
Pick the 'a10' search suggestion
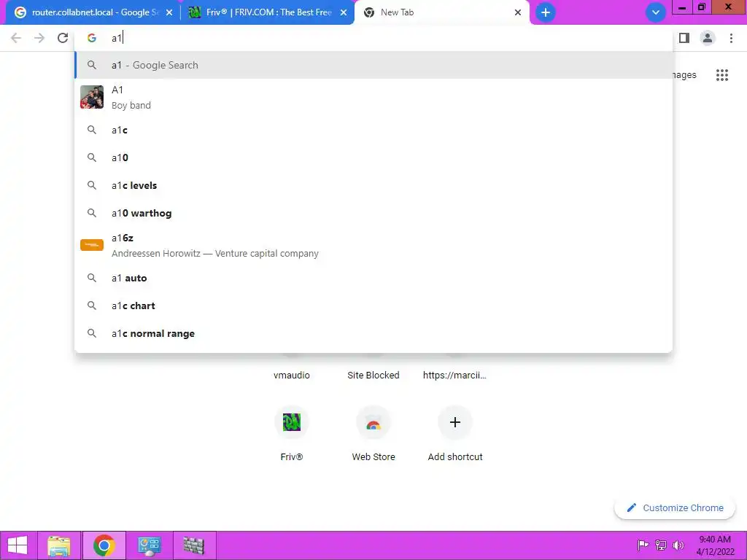(373, 157)
